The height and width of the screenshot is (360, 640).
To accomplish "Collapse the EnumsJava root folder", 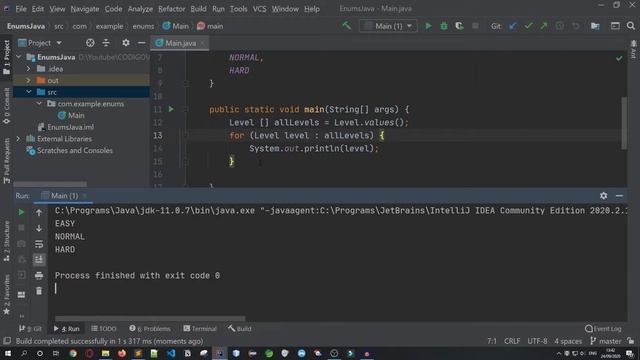I will (x=19, y=57).
